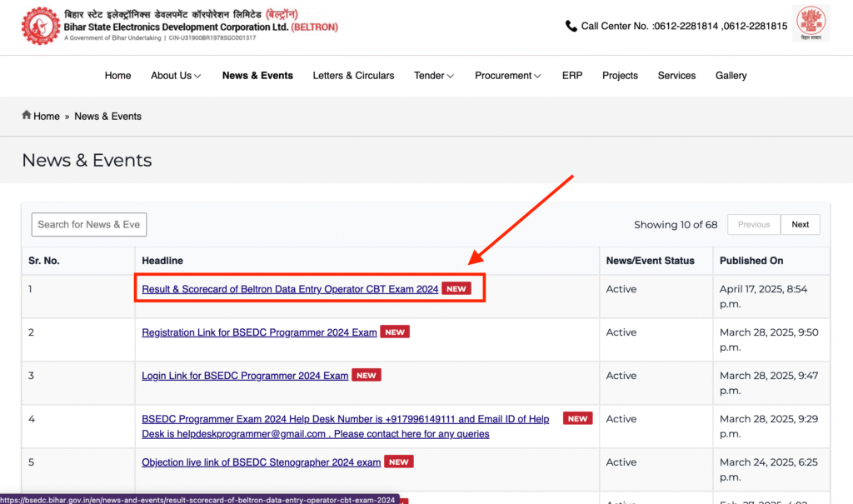Click Active status in row 1

point(621,289)
